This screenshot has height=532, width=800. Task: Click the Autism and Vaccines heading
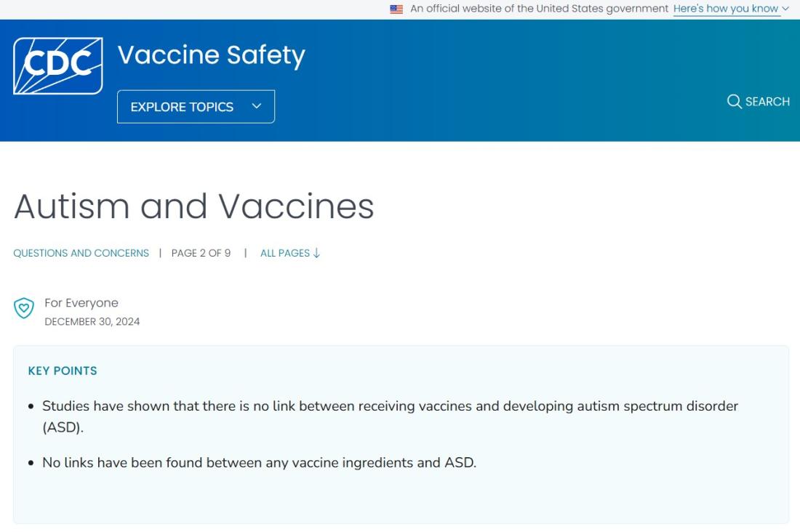pyautogui.click(x=193, y=206)
